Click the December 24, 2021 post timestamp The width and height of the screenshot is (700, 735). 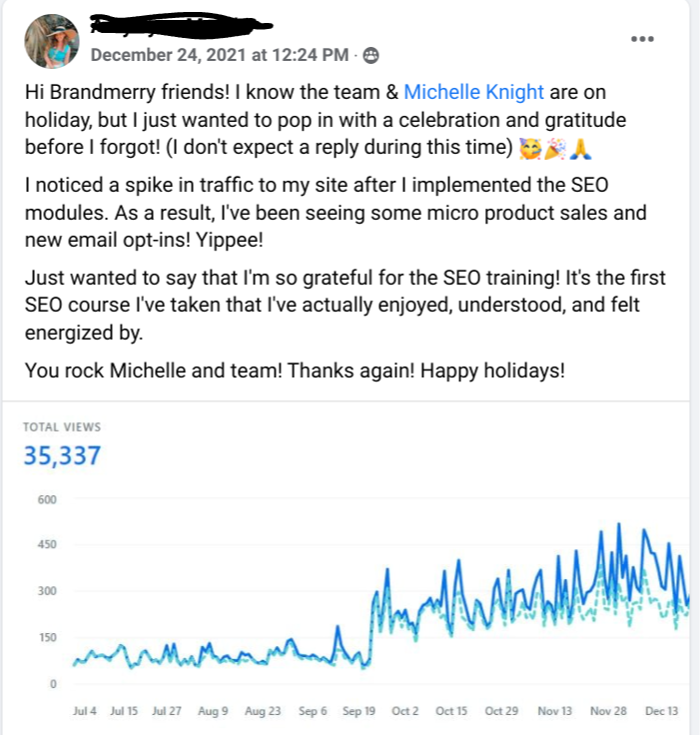(220, 55)
